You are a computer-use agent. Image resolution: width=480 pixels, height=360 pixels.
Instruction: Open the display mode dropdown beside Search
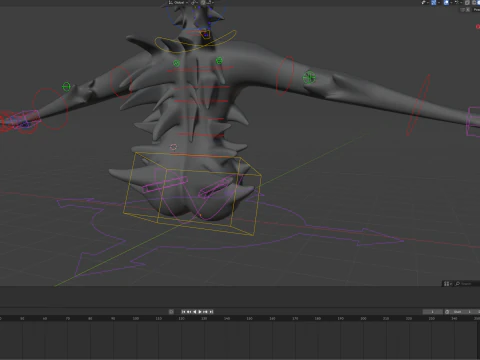point(448,284)
